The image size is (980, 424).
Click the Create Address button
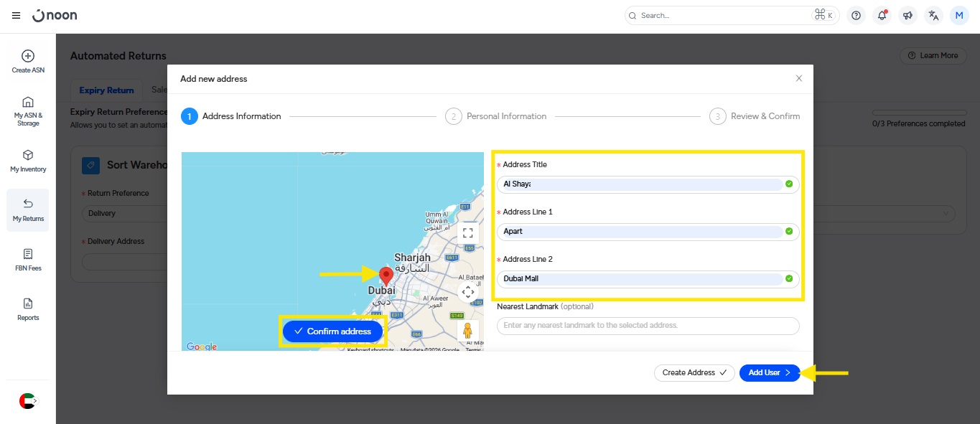pos(694,373)
